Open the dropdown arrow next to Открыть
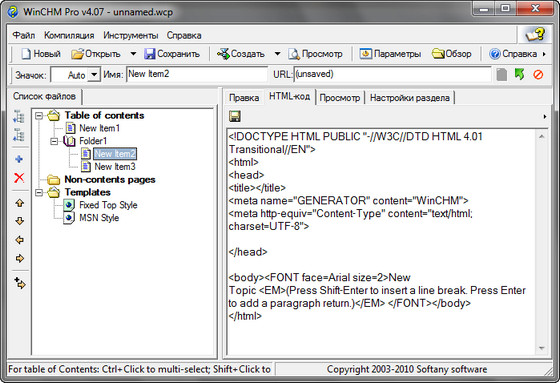This screenshot has height=383, width=560. [x=133, y=54]
